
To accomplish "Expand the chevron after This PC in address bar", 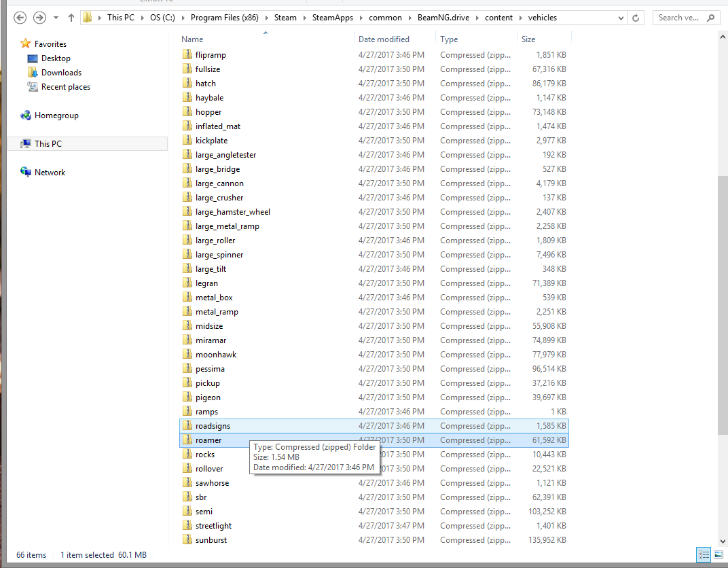I will pos(142,18).
